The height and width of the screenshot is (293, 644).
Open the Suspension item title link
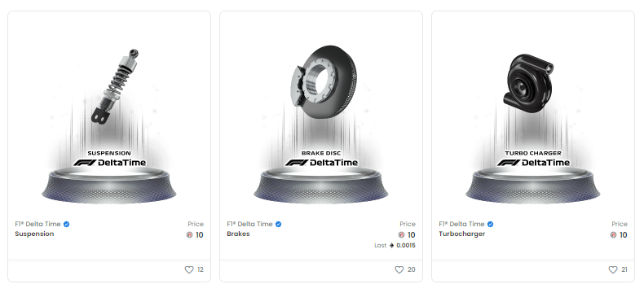tap(34, 234)
